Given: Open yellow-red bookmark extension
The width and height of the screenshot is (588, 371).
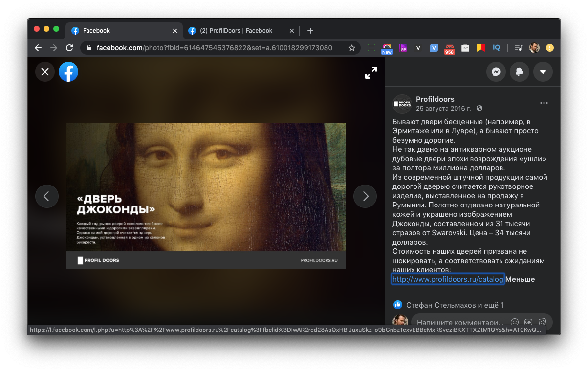Looking at the screenshot, I should (x=480, y=48).
